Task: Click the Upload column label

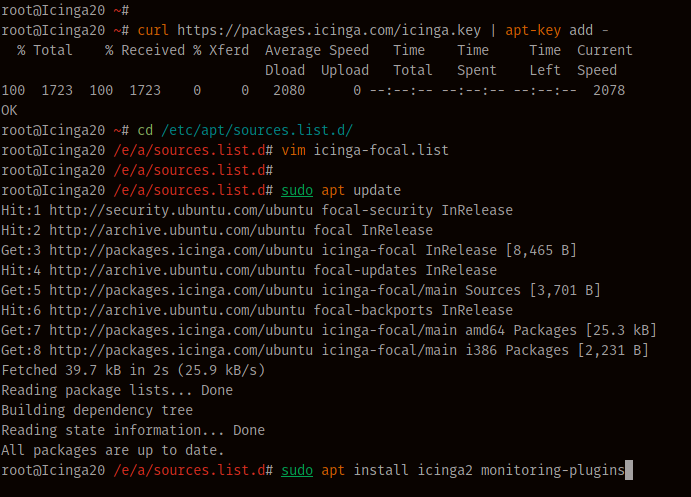Action: pos(345,70)
